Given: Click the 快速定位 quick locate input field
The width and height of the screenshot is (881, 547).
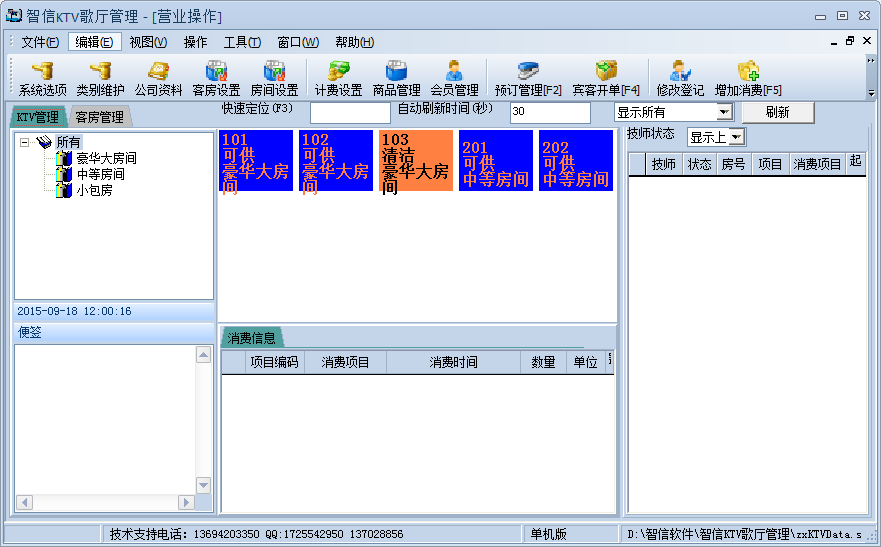Looking at the screenshot, I should tap(350, 112).
